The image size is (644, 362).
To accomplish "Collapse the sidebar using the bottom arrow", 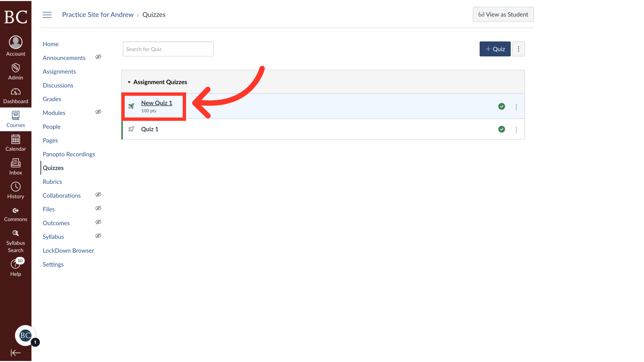I will (15, 353).
